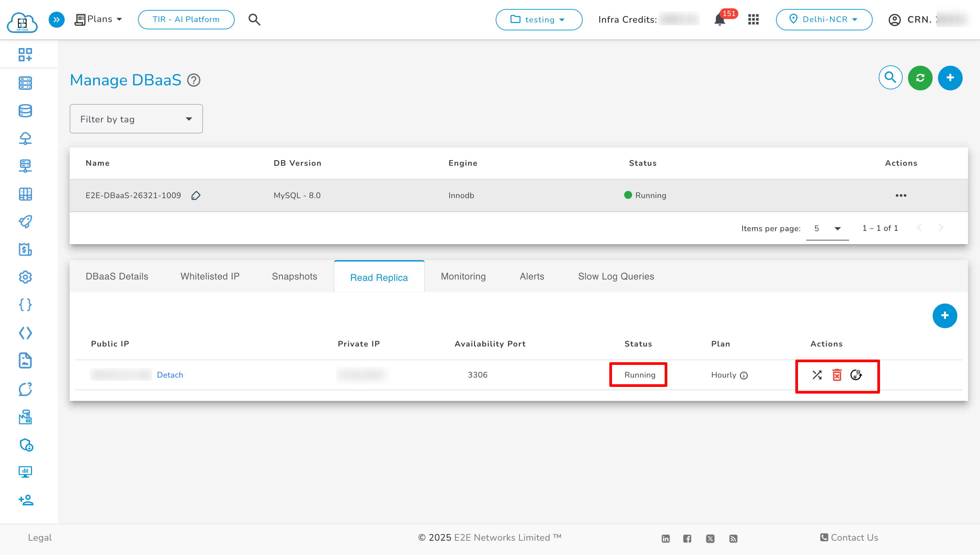This screenshot has height=555, width=980.
Task: Click the settings gear icon in sidebar
Action: coord(25,277)
